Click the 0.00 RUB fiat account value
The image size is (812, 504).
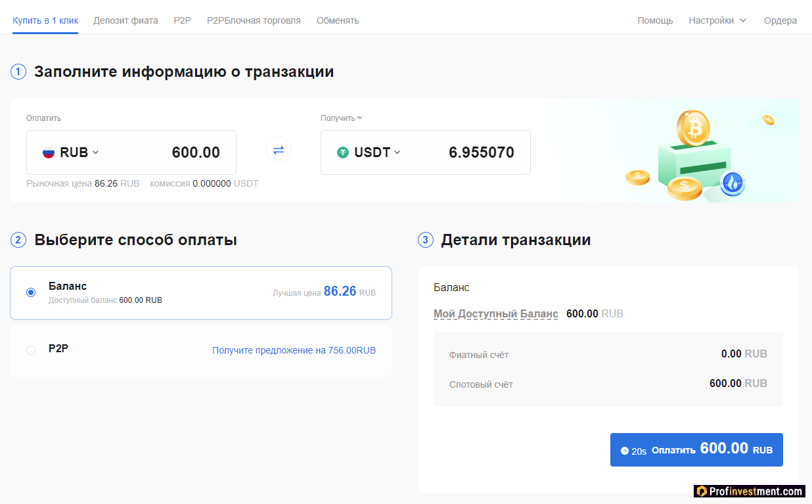[744, 354]
